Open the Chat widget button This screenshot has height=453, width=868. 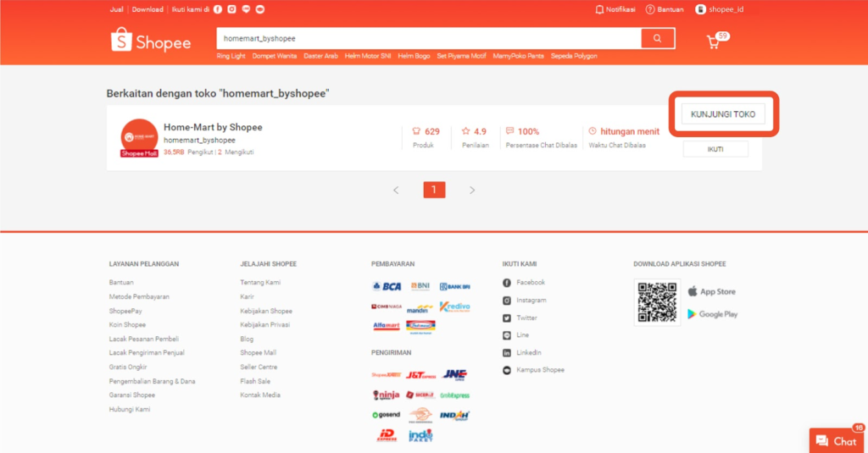coord(837,441)
